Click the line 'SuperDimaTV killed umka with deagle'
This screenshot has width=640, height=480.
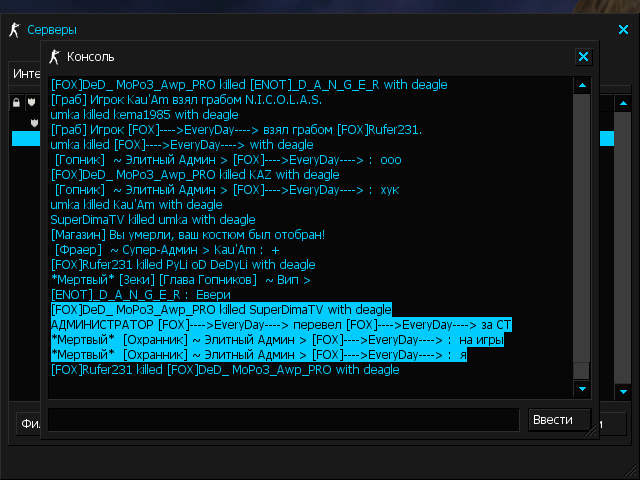[153, 220]
